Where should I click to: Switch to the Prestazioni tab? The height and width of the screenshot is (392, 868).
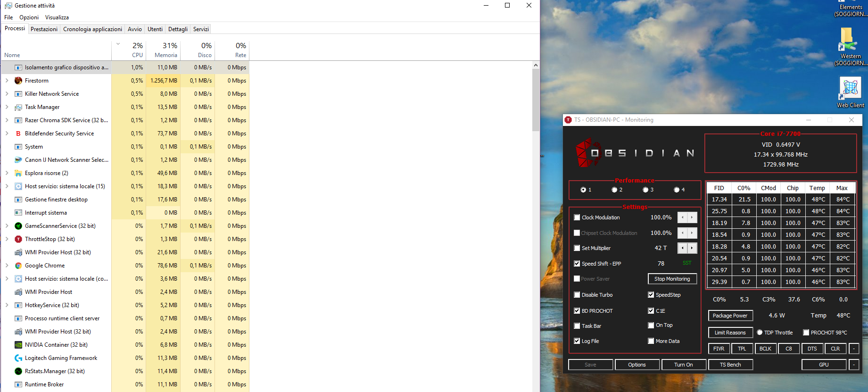coord(44,29)
